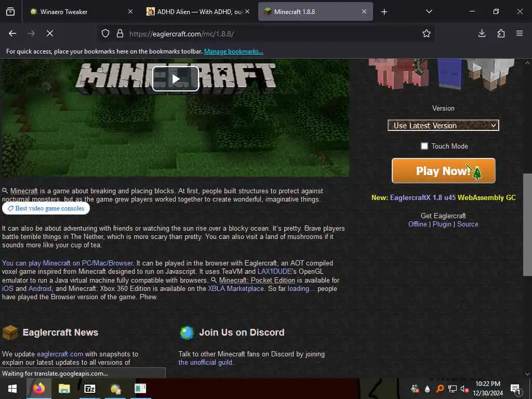Click Firefox icon in taskbar
The height and width of the screenshot is (399, 532).
click(38, 389)
